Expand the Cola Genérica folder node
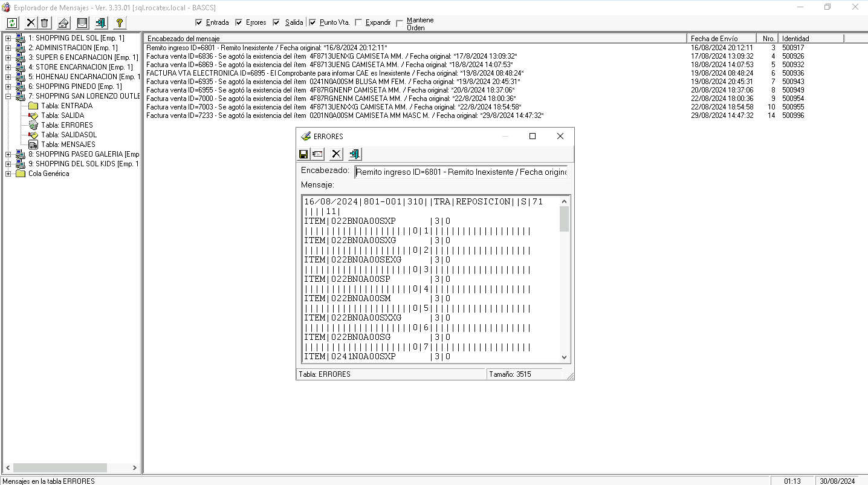 tap(8, 174)
